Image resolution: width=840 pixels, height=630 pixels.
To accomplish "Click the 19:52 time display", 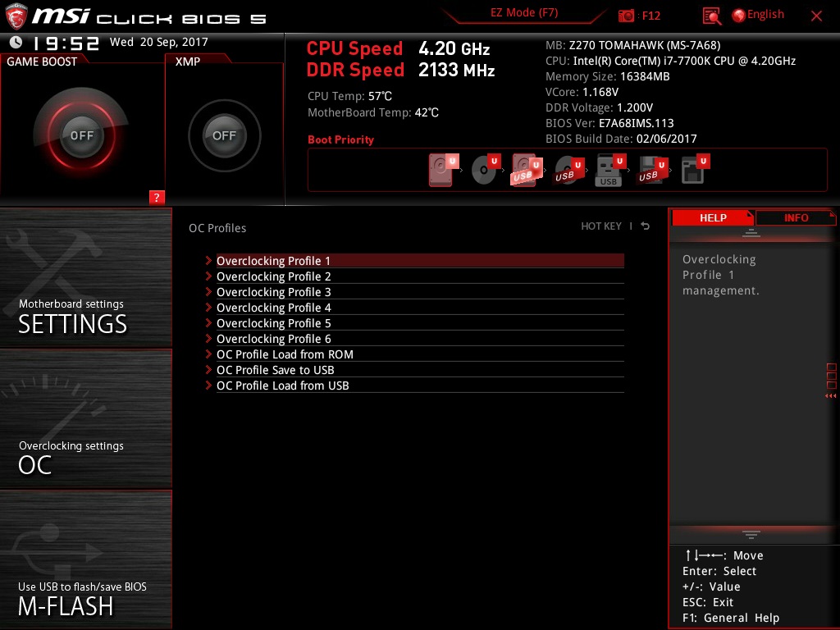I will pyautogui.click(x=66, y=43).
